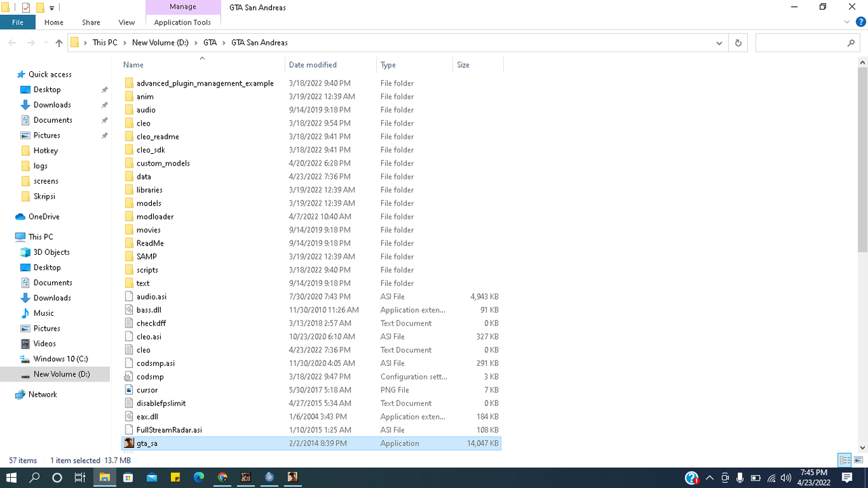This screenshot has height=488, width=868.
Task: Open the Home ribbon tab
Action: (54, 22)
